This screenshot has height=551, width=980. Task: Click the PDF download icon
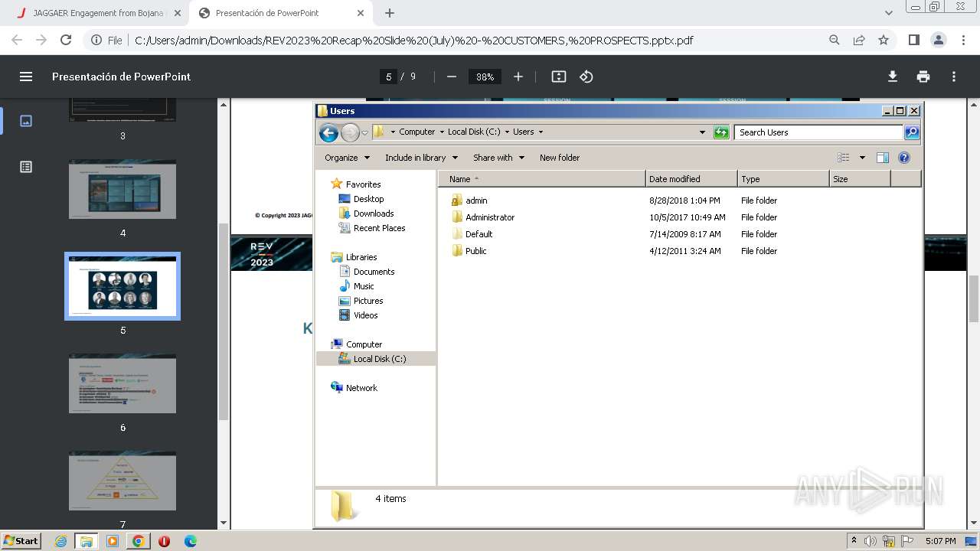coord(893,77)
